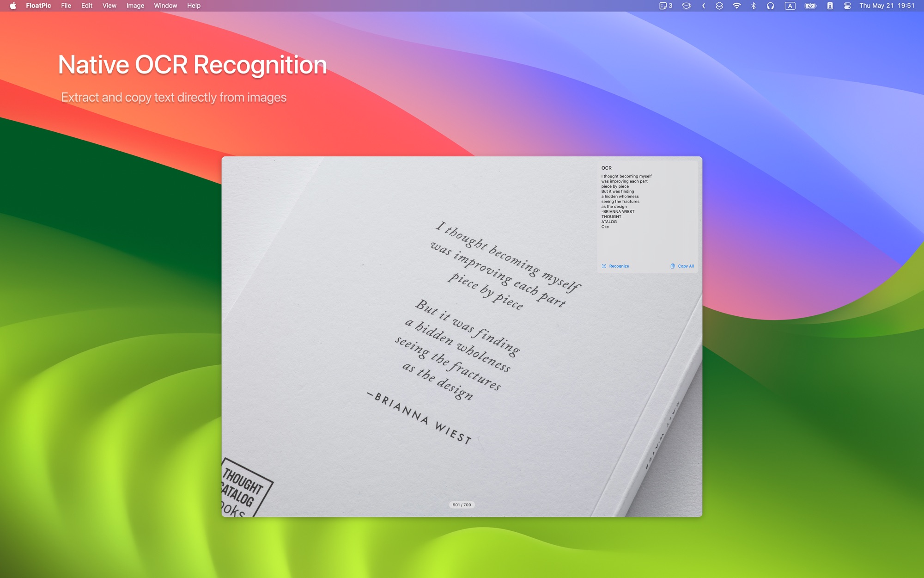Click the 501 / 709 image counter
The image size is (924, 578).
click(x=462, y=505)
